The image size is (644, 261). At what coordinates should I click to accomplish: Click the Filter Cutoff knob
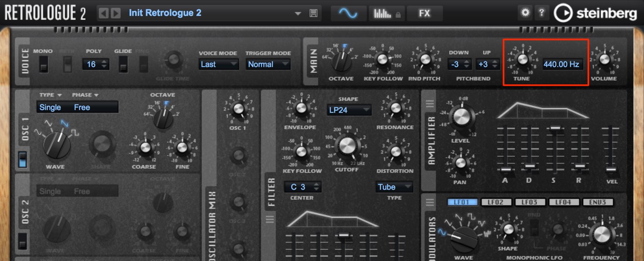[347, 146]
